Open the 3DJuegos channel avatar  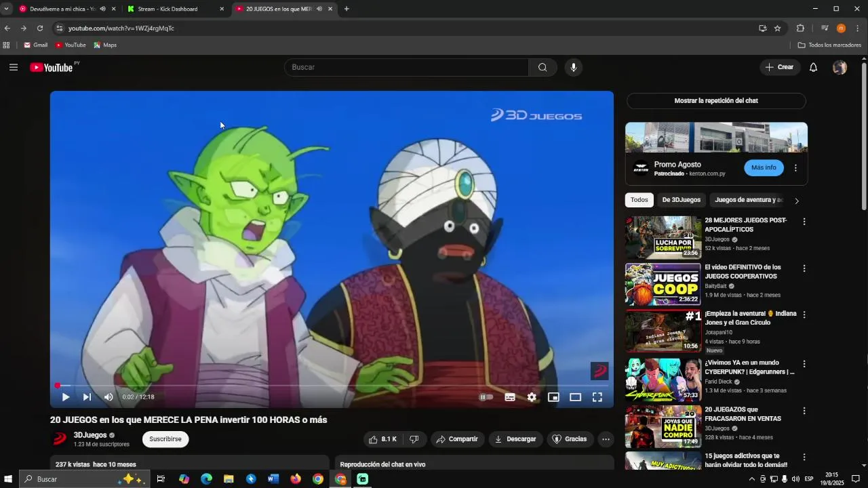[60, 439]
